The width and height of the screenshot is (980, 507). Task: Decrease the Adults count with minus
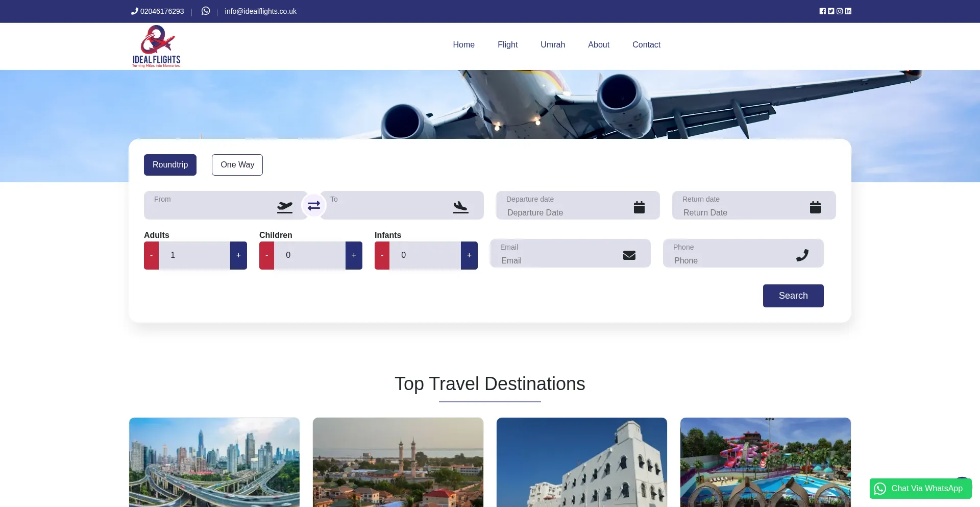151,255
